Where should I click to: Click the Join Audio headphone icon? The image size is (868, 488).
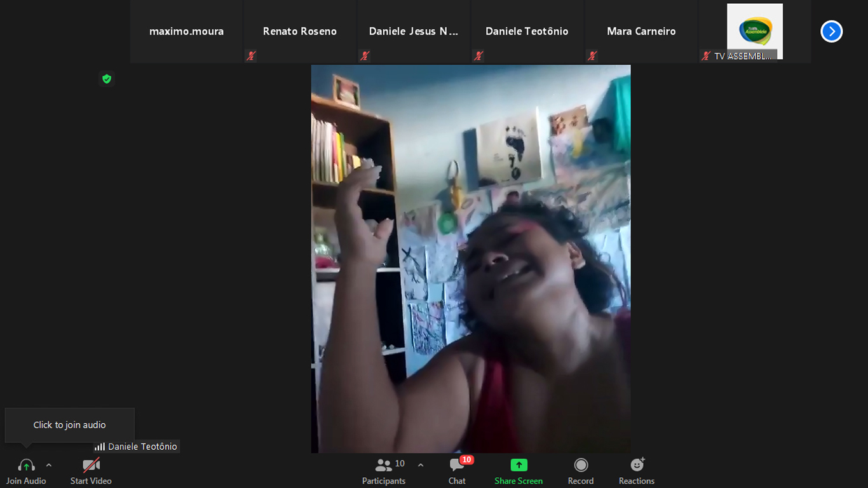26,466
